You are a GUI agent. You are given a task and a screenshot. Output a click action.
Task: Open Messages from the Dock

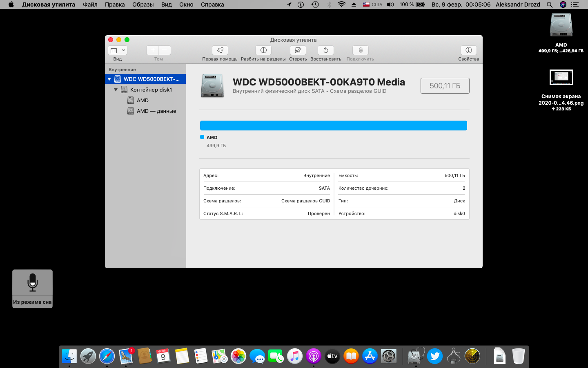tap(257, 356)
